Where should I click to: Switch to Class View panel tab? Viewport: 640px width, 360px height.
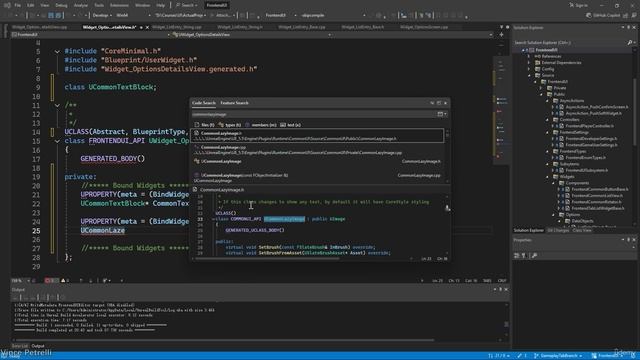582,231
